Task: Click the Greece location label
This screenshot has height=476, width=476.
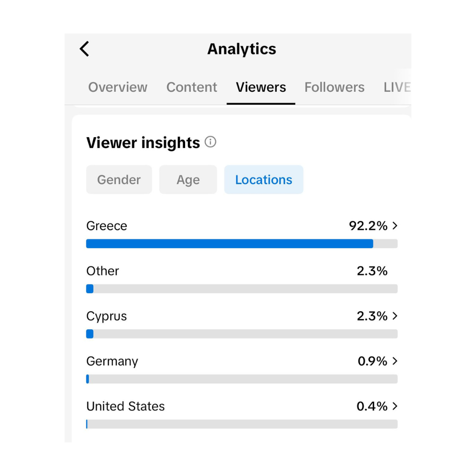Action: [107, 226]
